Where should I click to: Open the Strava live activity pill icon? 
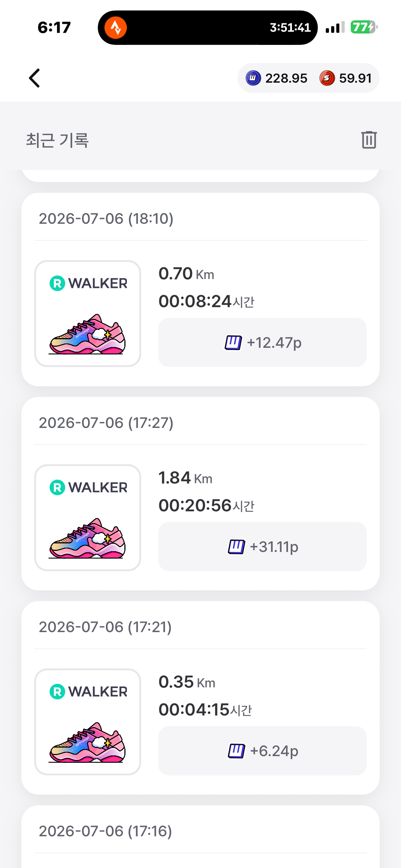point(115,27)
